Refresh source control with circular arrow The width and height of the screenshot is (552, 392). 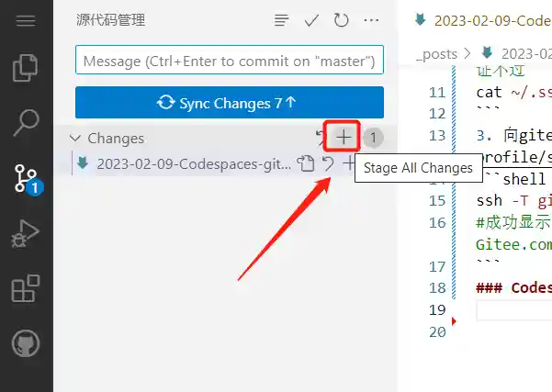click(x=341, y=20)
